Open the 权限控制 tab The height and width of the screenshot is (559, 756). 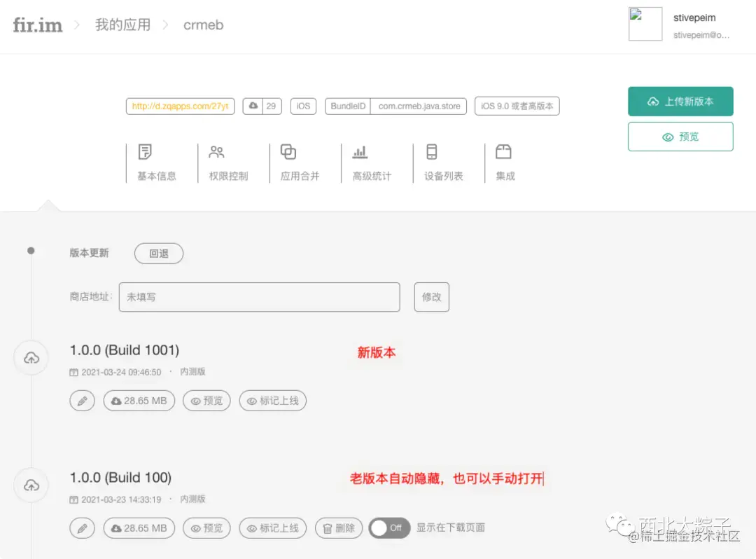point(228,163)
